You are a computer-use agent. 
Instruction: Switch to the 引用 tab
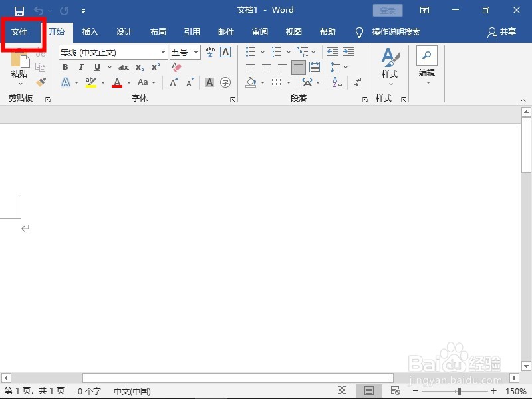192,31
